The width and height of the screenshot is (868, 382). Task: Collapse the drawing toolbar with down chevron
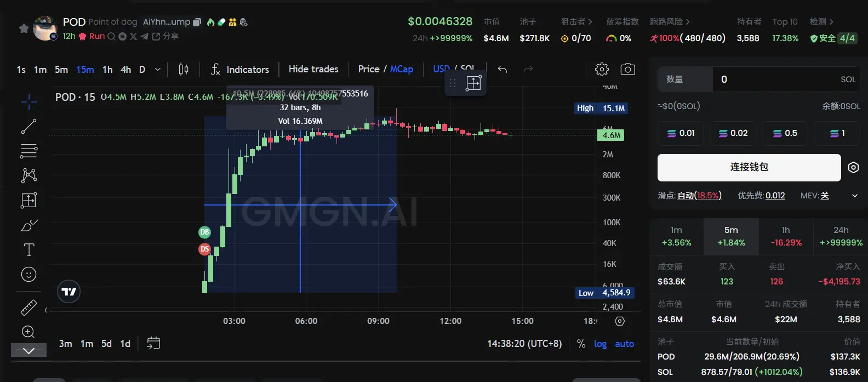click(28, 351)
